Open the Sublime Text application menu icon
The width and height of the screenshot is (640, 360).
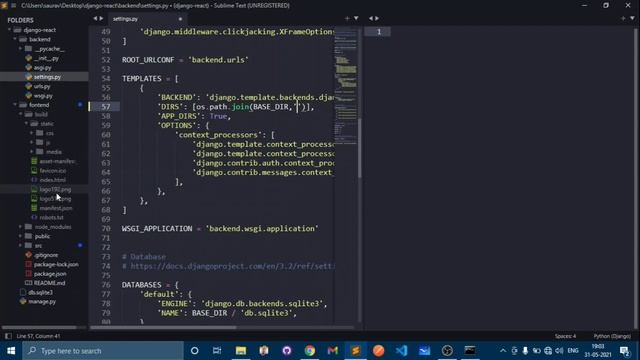click(x=4, y=5)
